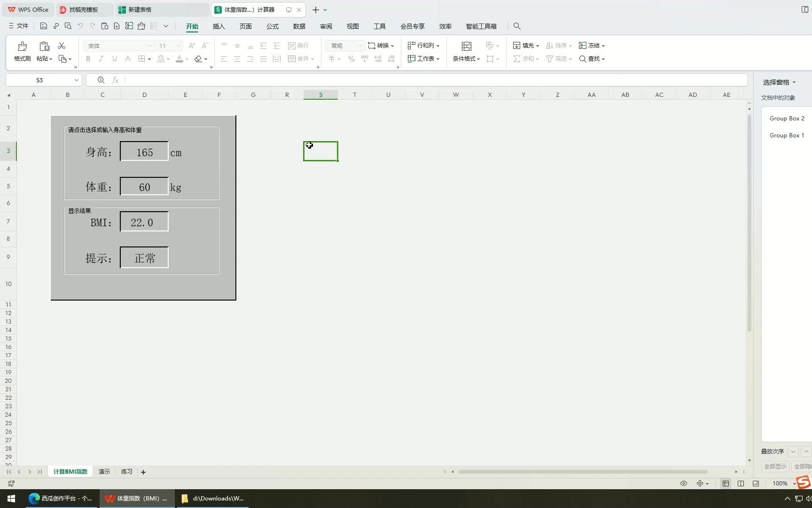Toggle Italic formatting

coord(101,59)
